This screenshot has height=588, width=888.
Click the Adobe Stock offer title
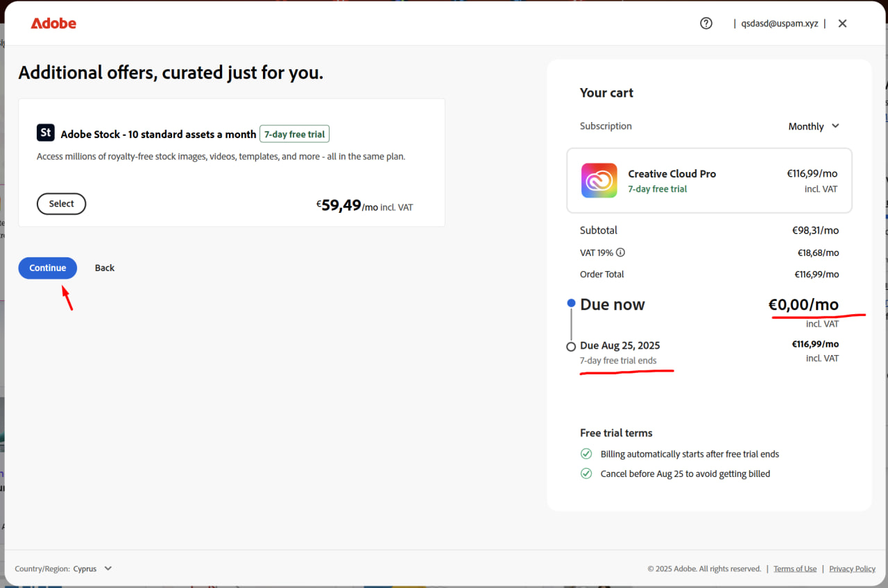pyautogui.click(x=158, y=135)
